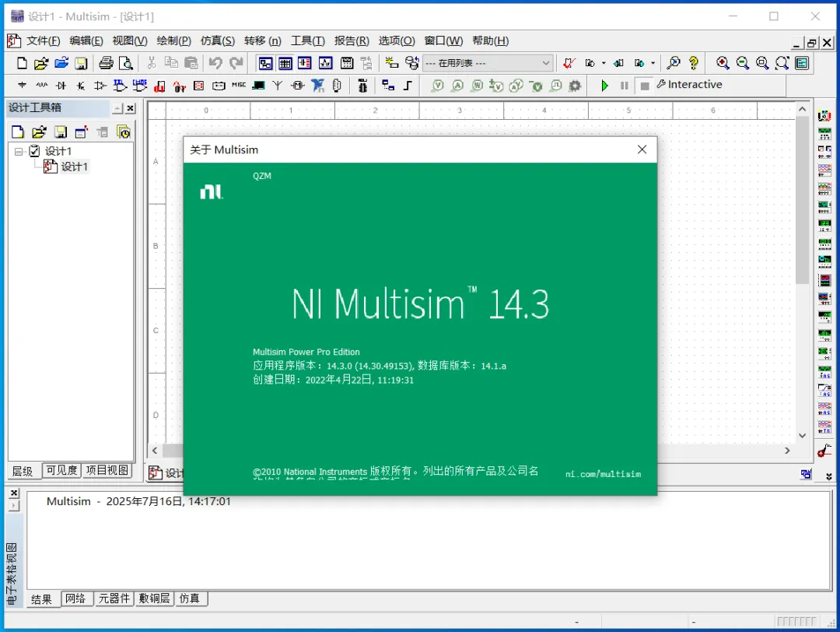Open the Postprocessor icon
This screenshot has height=632, width=840.
pos(347,63)
